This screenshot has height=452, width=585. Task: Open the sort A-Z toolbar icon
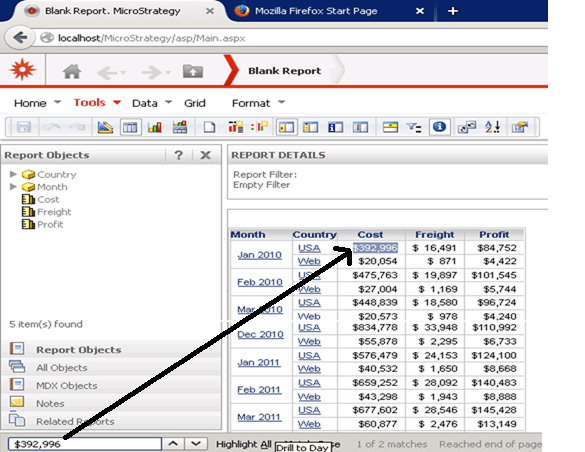click(x=492, y=127)
